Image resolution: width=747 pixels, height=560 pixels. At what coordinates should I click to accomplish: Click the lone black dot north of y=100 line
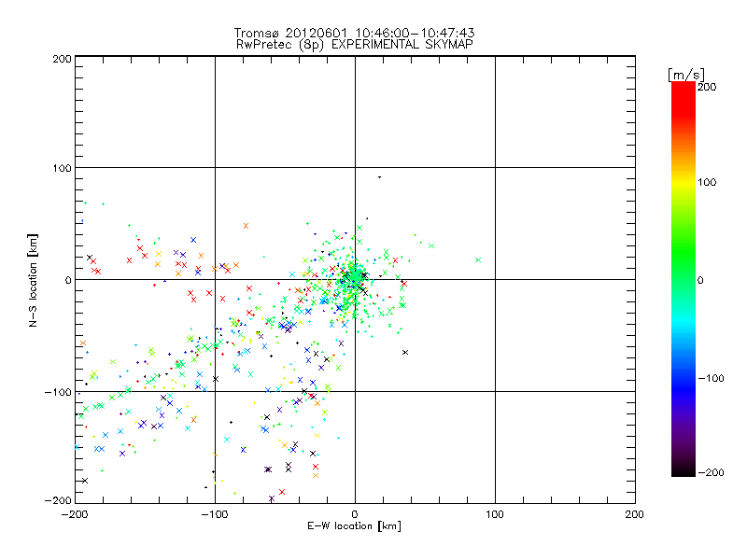point(379,177)
